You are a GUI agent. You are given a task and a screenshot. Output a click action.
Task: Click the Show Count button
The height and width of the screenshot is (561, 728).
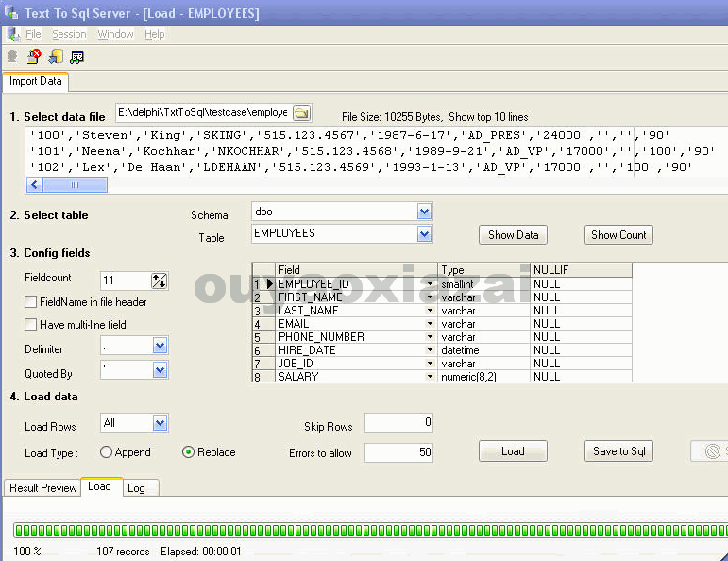coord(618,235)
